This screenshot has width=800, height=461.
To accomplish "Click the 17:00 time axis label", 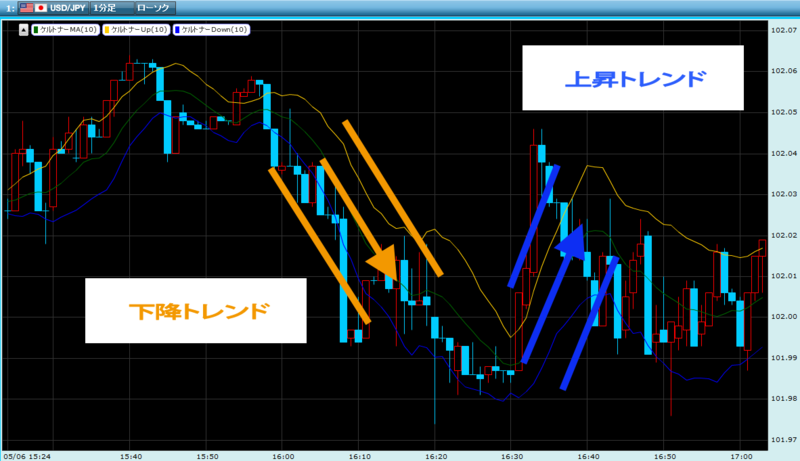I will click(741, 456).
